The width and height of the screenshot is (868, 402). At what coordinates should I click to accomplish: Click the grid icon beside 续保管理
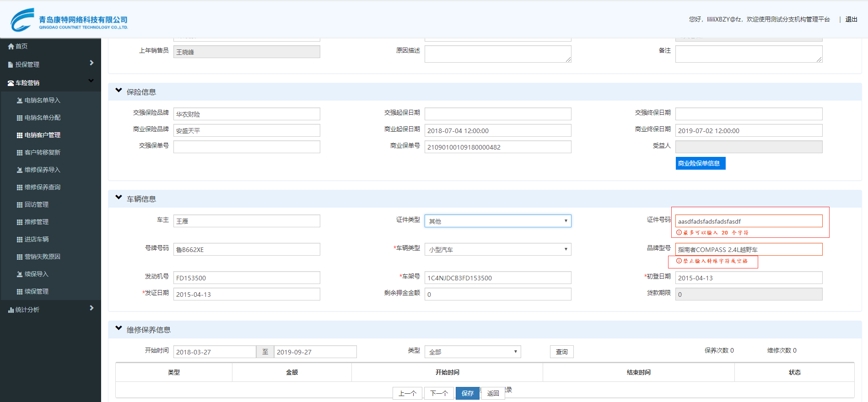click(20, 292)
